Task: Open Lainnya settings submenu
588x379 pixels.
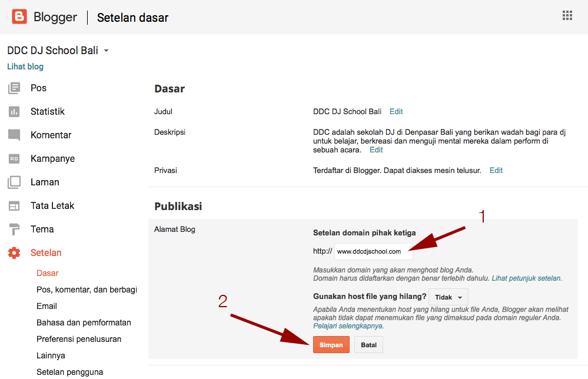Action: (x=51, y=356)
